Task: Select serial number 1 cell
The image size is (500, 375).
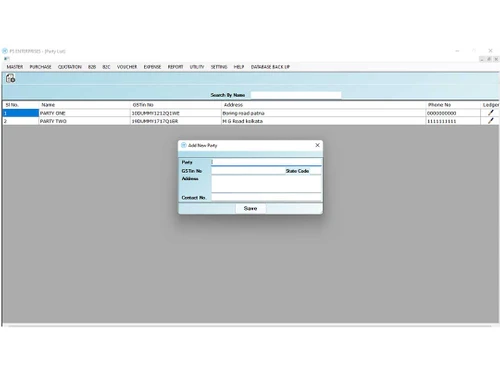Action: [21, 113]
